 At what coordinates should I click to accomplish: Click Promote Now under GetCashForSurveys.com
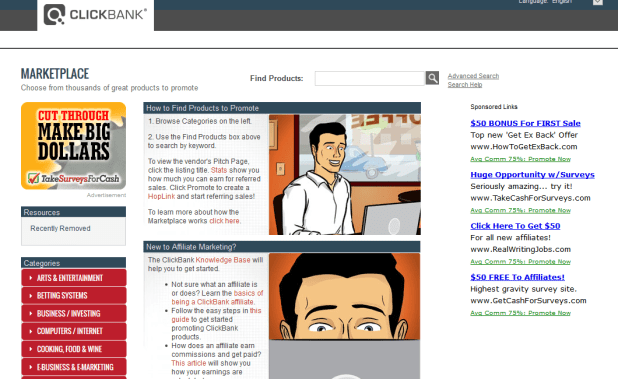[549, 313]
